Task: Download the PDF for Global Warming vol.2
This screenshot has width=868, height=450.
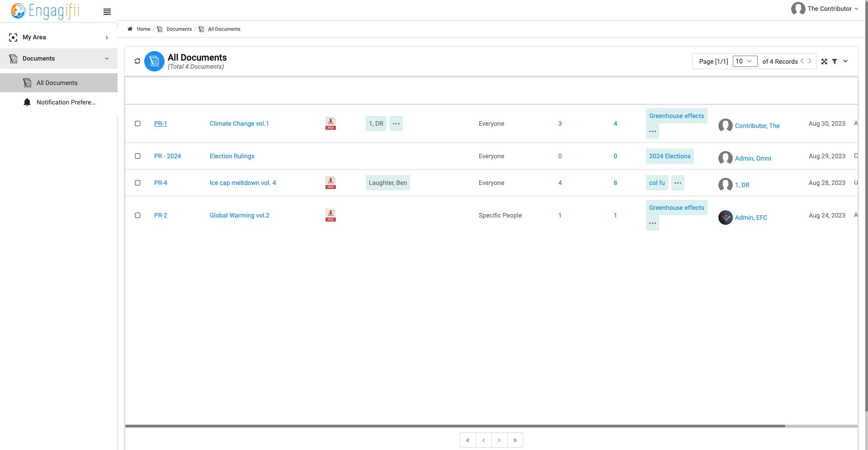Action: point(330,215)
